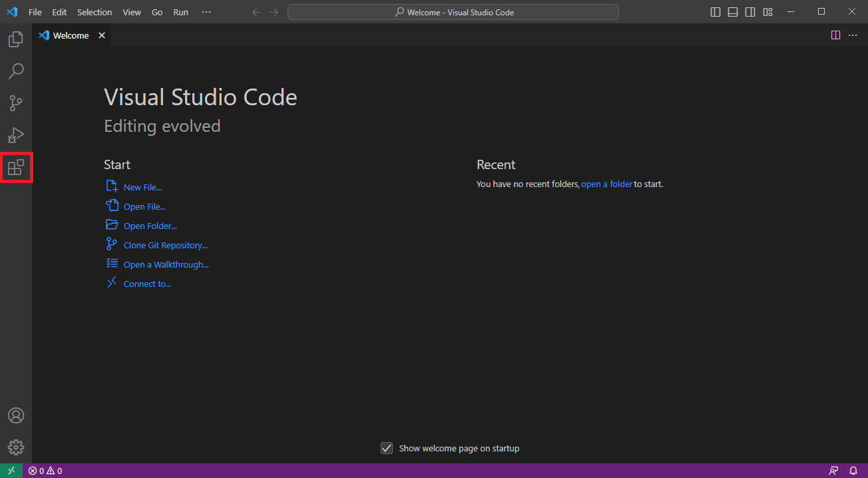Open the Run menu
This screenshot has height=478, width=868.
click(x=180, y=12)
